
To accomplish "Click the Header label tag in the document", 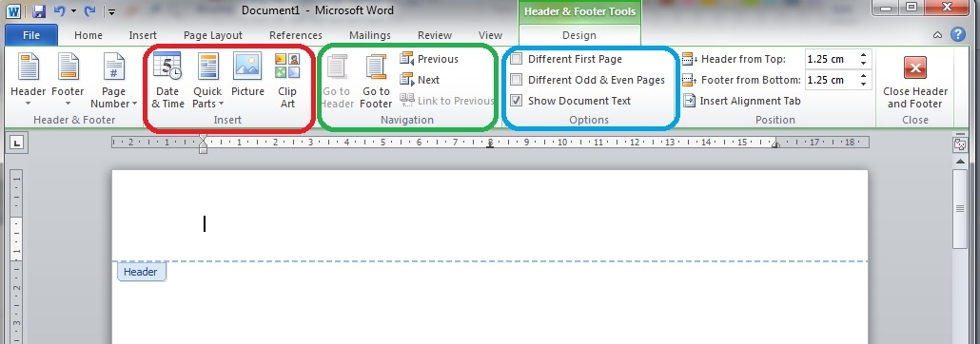I will tap(141, 272).
